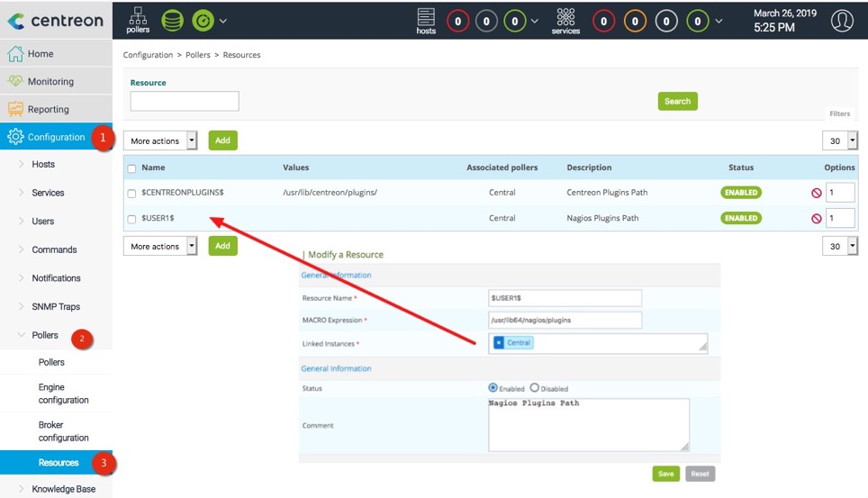Open the hosts icon in header

(x=426, y=19)
